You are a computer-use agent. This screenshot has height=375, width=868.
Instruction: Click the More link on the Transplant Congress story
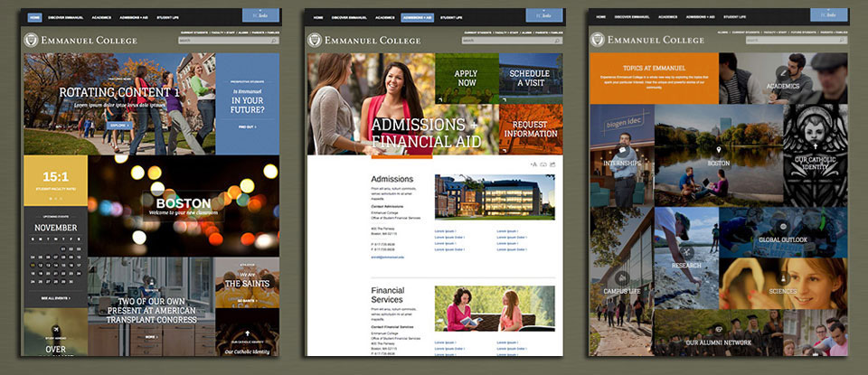click(151, 336)
